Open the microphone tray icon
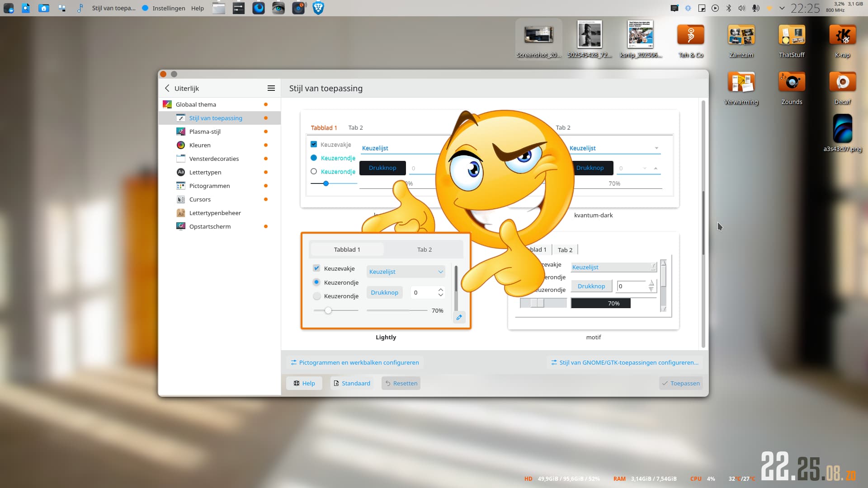The width and height of the screenshot is (868, 488). coord(755,8)
